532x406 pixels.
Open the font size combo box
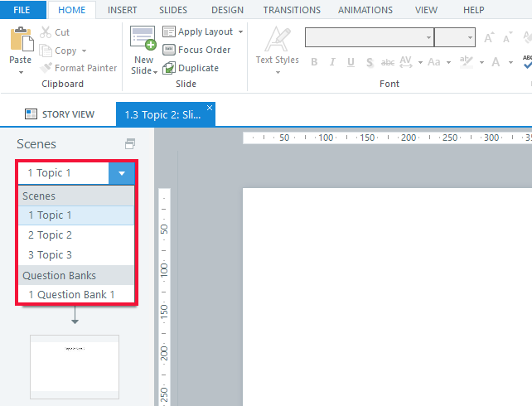455,37
